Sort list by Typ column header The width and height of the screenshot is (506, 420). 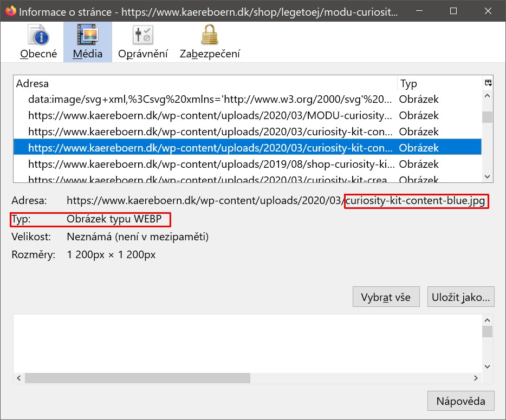coord(440,83)
